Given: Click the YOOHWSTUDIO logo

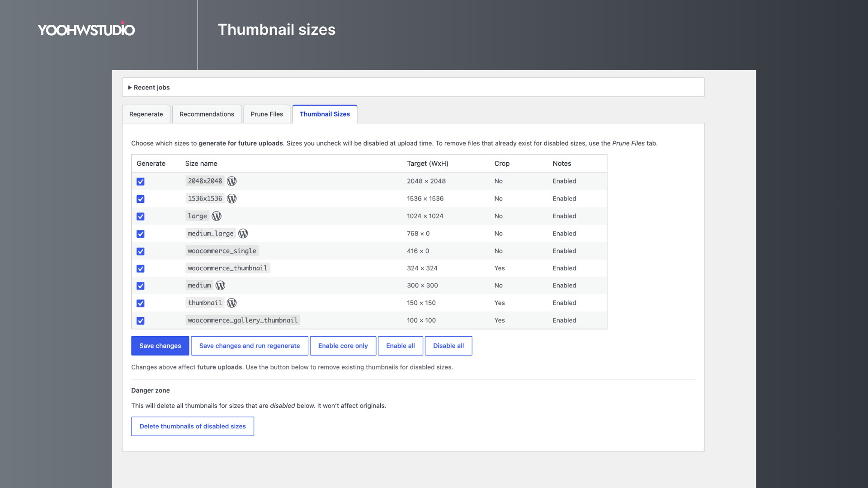Looking at the screenshot, I should [86, 29].
